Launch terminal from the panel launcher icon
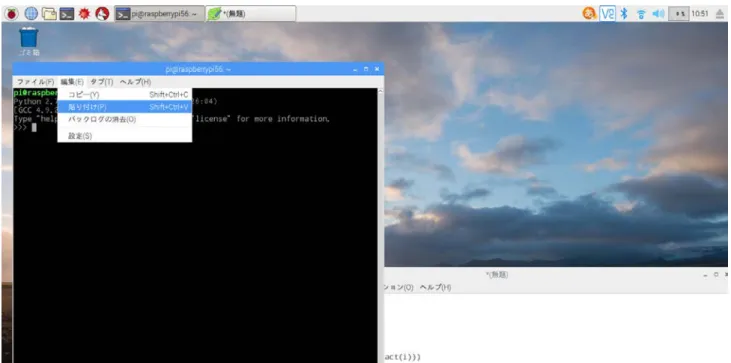731x363 pixels. (67, 14)
